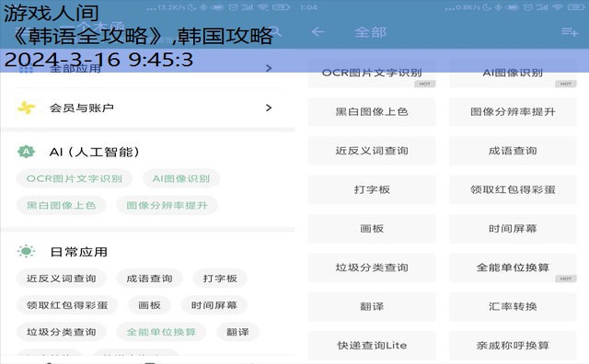Tap the 近反义词查询 chip
Viewport: 589px width, 364px height.
[62, 279]
